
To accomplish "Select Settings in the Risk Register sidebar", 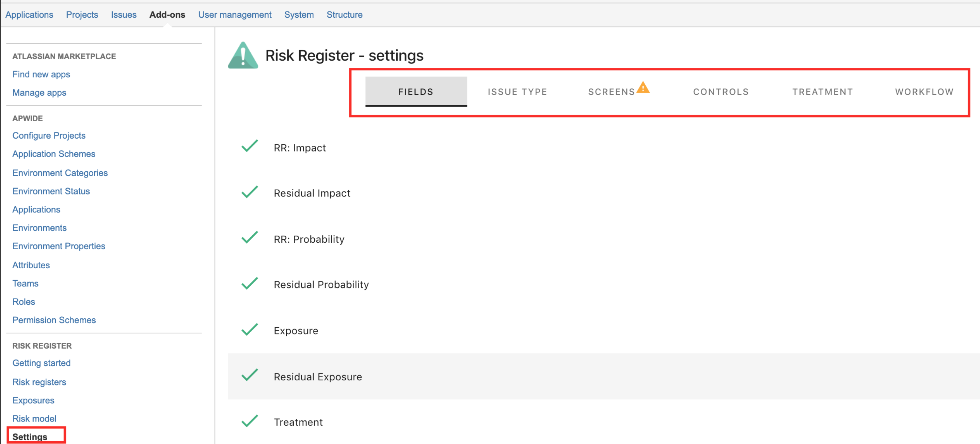I will (x=30, y=437).
